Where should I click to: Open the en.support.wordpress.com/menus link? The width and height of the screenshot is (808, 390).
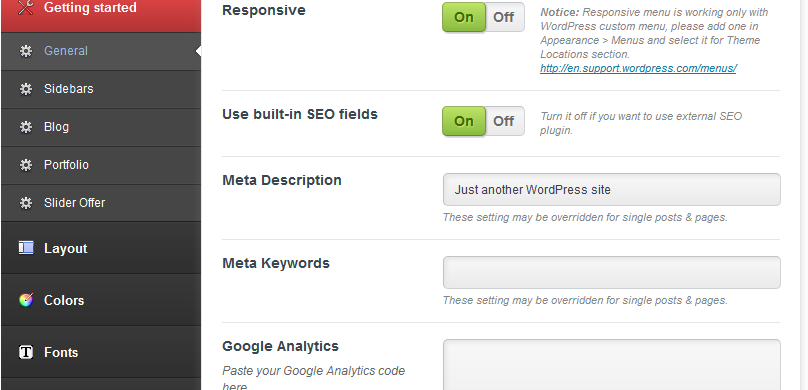point(638,68)
